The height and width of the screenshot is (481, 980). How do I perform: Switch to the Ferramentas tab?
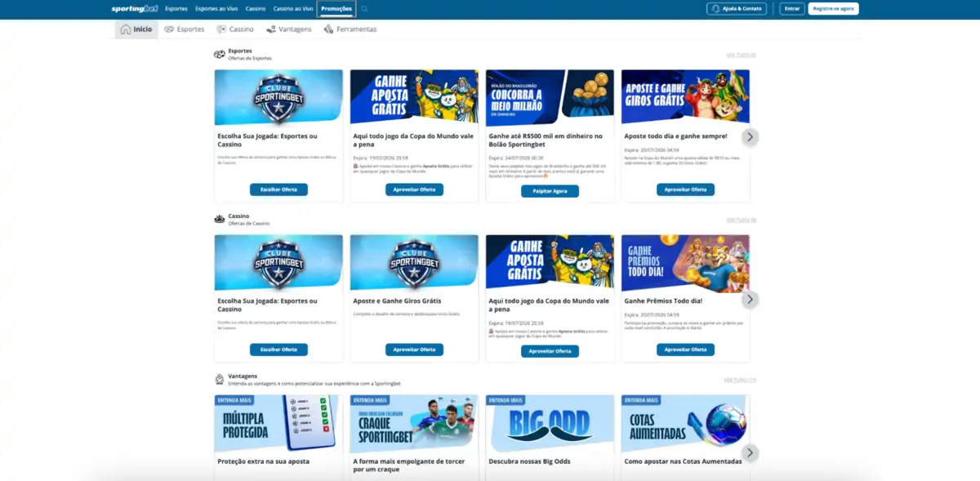350,29
